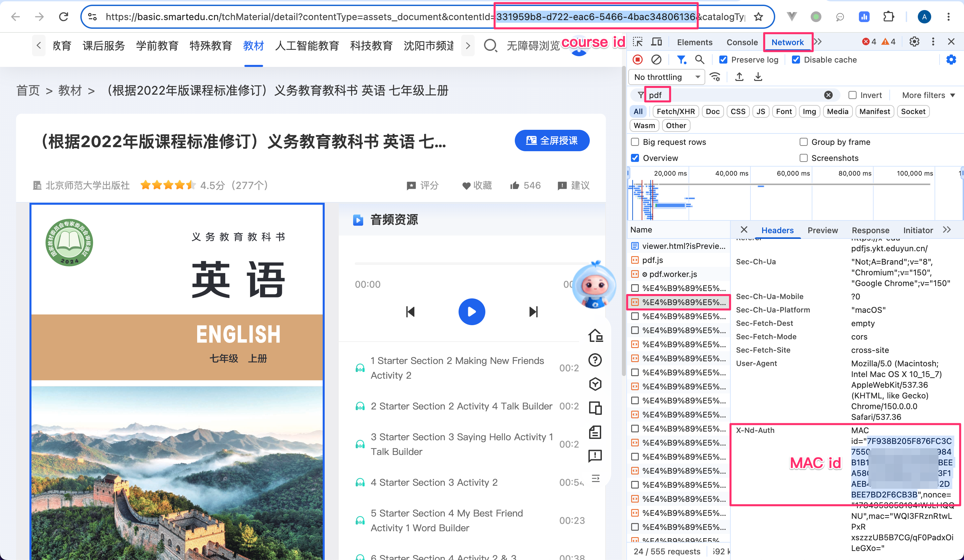Bookmark this page with the star icon

758,17
